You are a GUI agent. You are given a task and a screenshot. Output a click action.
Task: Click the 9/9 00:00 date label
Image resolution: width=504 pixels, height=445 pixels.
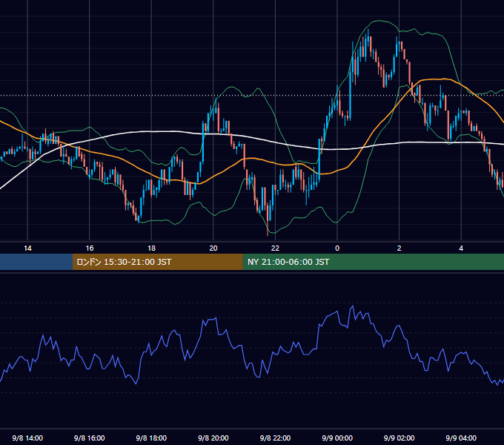(337, 438)
